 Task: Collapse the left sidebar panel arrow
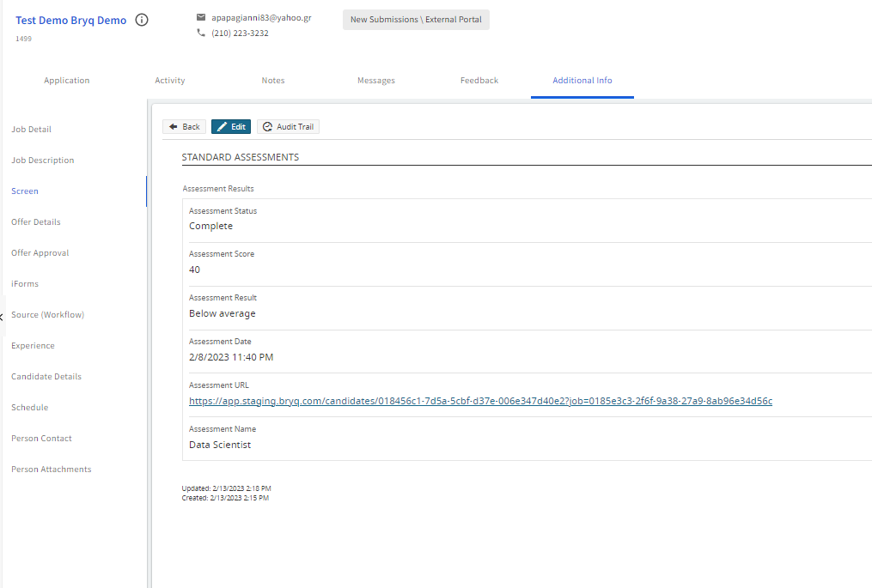tap(2, 316)
